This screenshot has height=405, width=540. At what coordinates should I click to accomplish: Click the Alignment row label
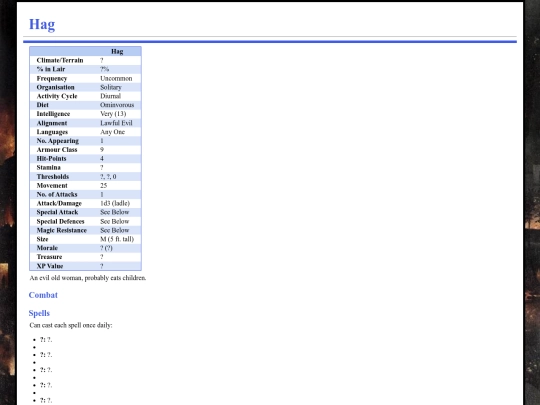(x=52, y=123)
